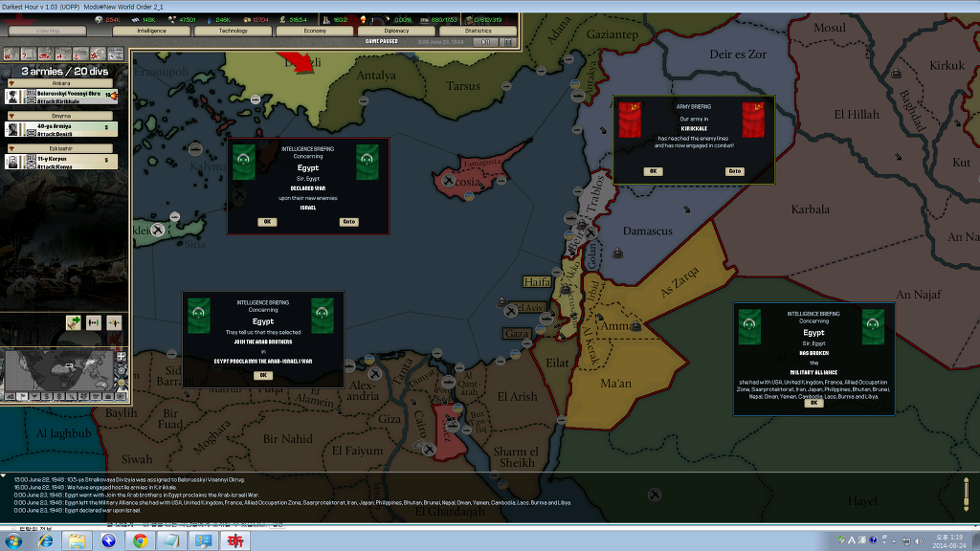Click Goto on Egypt declared war briefing
The height and width of the screenshot is (551, 980).
point(348,222)
